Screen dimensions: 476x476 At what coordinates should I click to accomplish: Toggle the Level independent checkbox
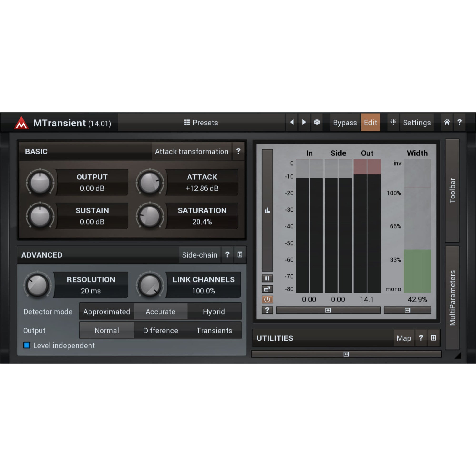pyautogui.click(x=27, y=345)
